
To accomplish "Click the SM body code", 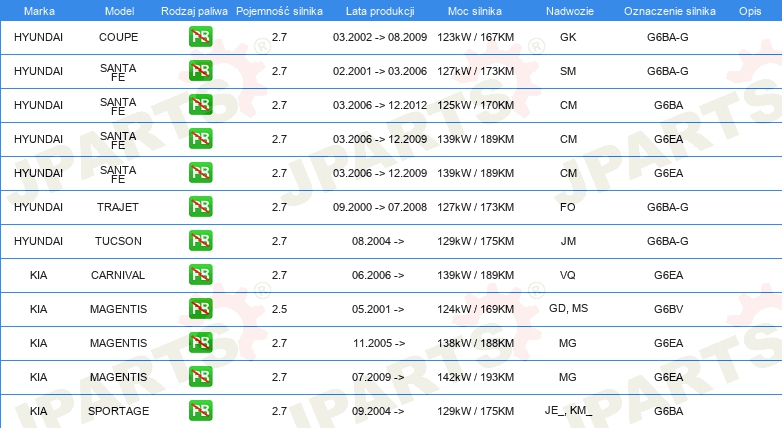I will coord(568,71).
